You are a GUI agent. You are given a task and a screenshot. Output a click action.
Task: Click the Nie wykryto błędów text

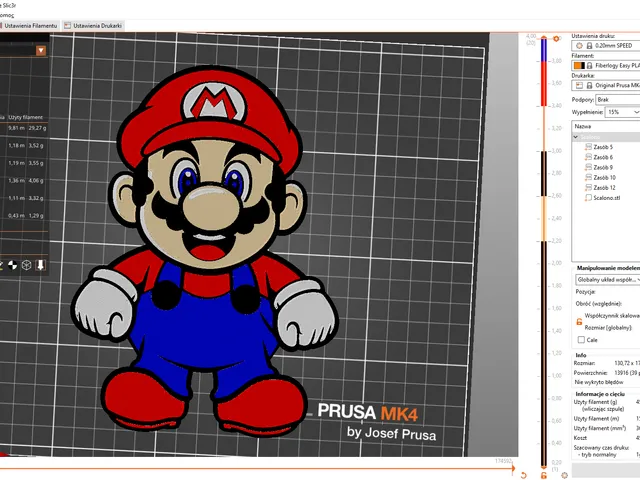pos(599,382)
